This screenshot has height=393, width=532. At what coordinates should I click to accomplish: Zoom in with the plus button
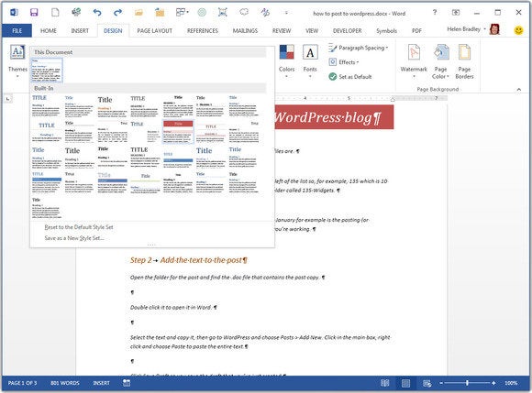pos(493,383)
